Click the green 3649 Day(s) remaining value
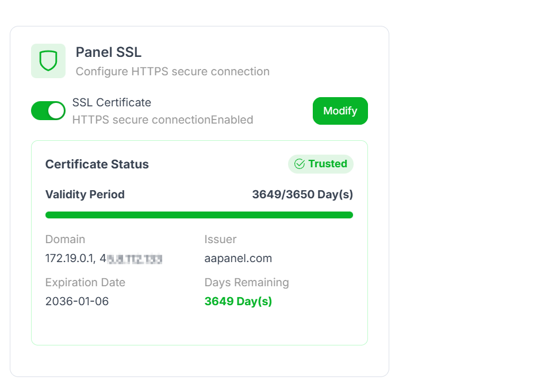Screen dimensions: 533x392 pyautogui.click(x=238, y=301)
